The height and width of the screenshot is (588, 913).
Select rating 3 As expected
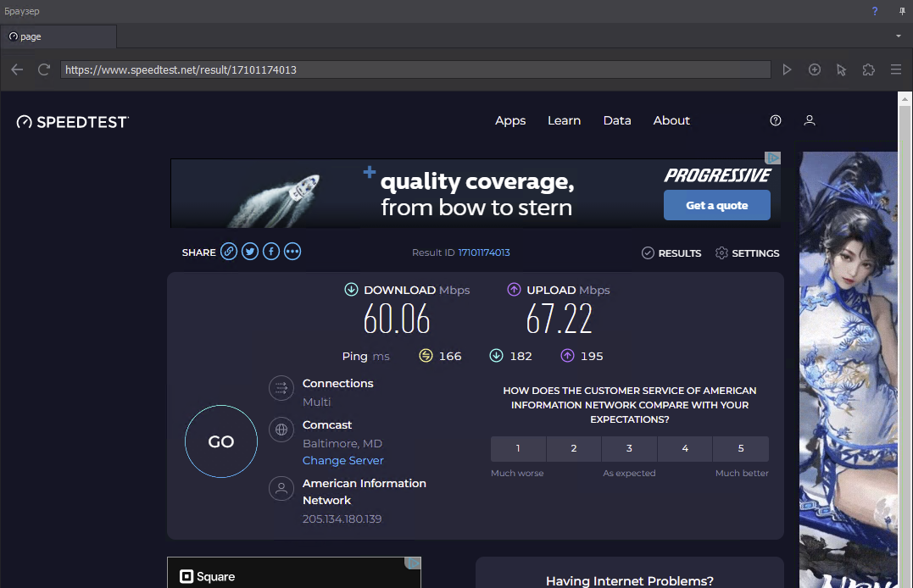click(629, 448)
